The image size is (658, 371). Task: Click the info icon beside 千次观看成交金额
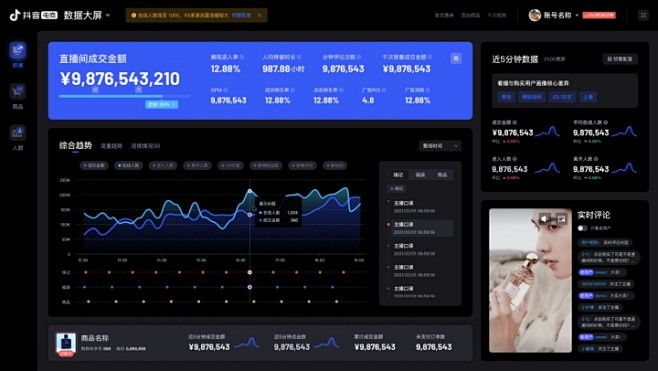coord(430,57)
